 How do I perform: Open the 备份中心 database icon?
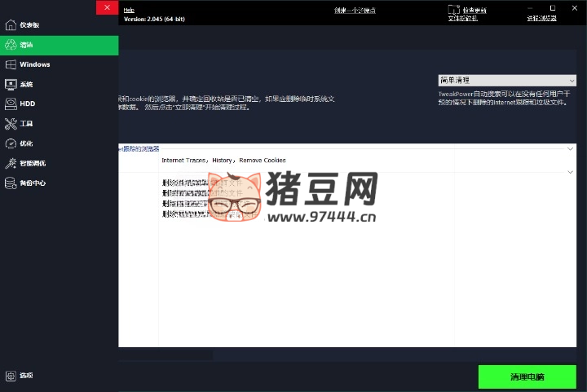coord(11,183)
